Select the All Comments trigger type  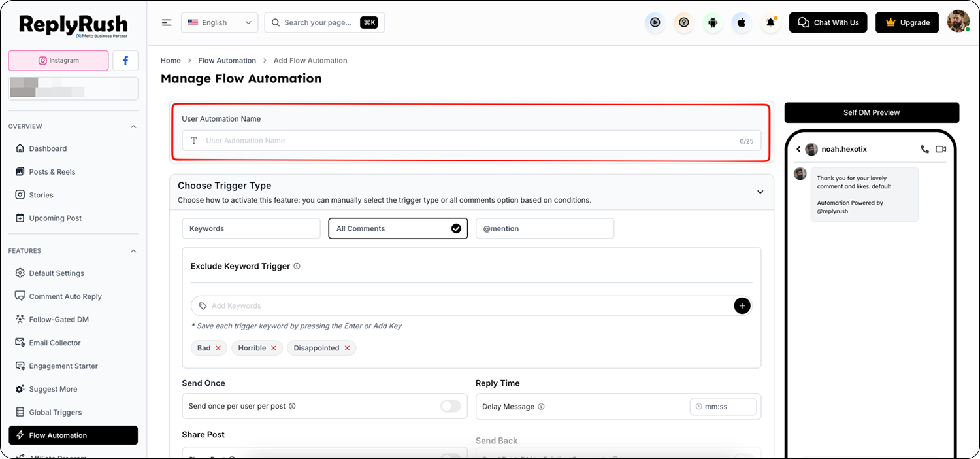tap(398, 229)
